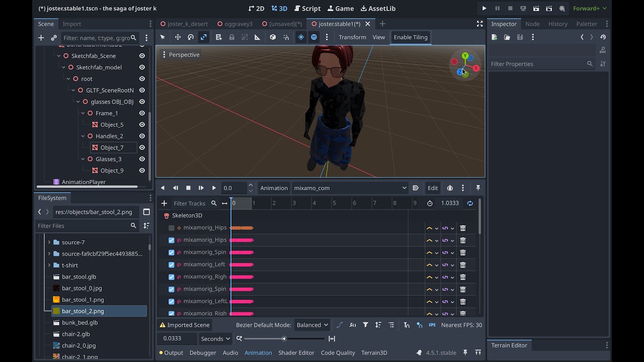Open the Bezier Default Mode dropdown
644x362 pixels.
tap(312, 325)
